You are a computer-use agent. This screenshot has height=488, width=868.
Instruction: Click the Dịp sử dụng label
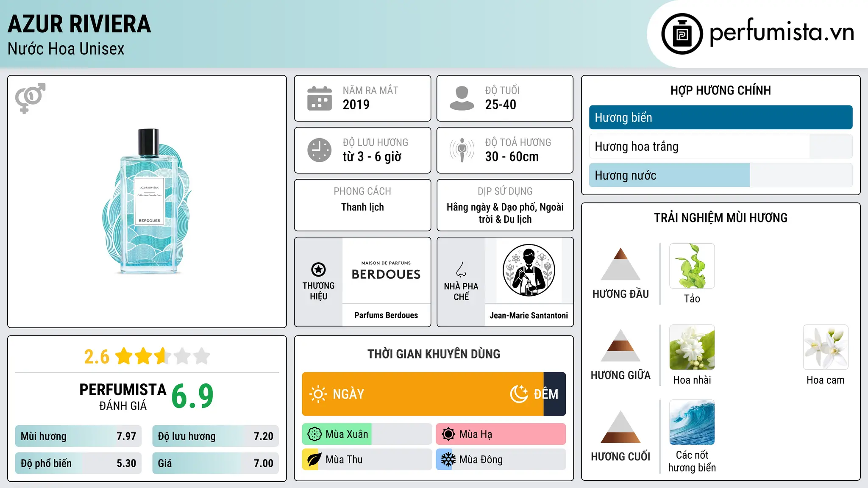pos(505,191)
